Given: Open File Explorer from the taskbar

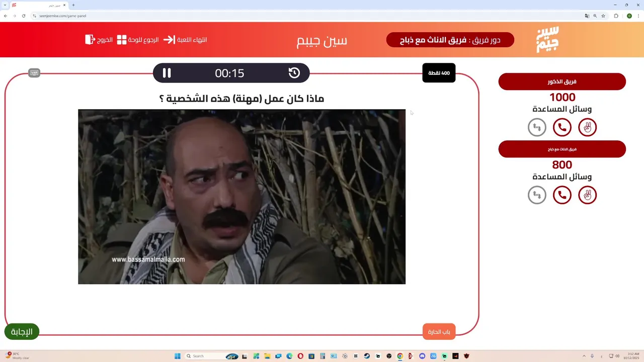Looking at the screenshot, I should (267, 356).
